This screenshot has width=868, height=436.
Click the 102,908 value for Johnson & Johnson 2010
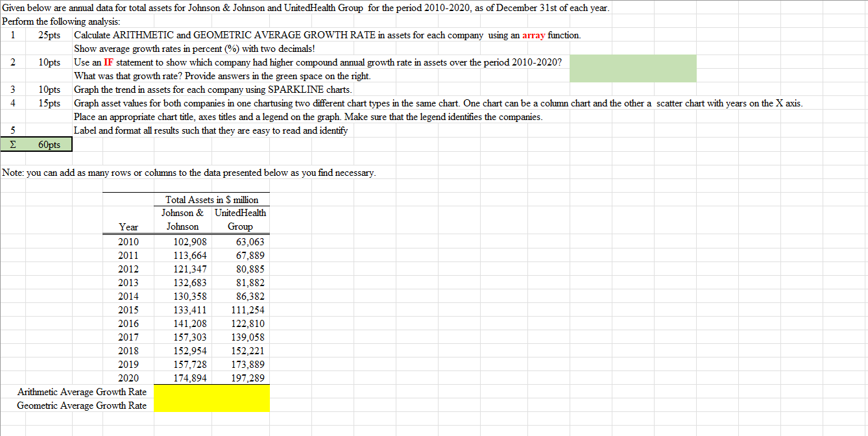click(x=191, y=241)
